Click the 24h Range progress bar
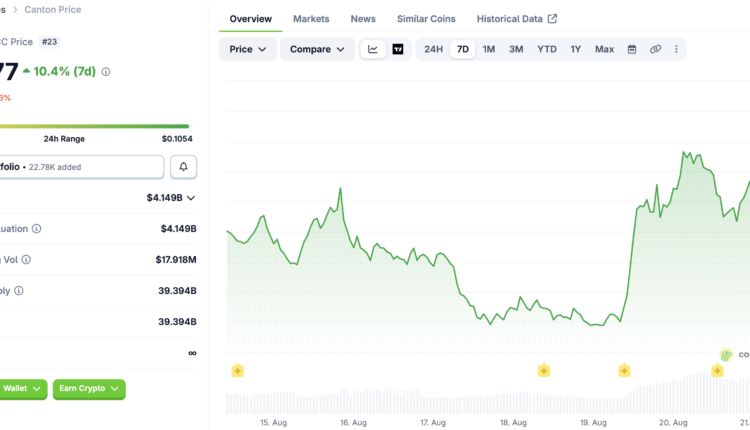Image resolution: width=750 pixels, height=430 pixels. (x=95, y=126)
